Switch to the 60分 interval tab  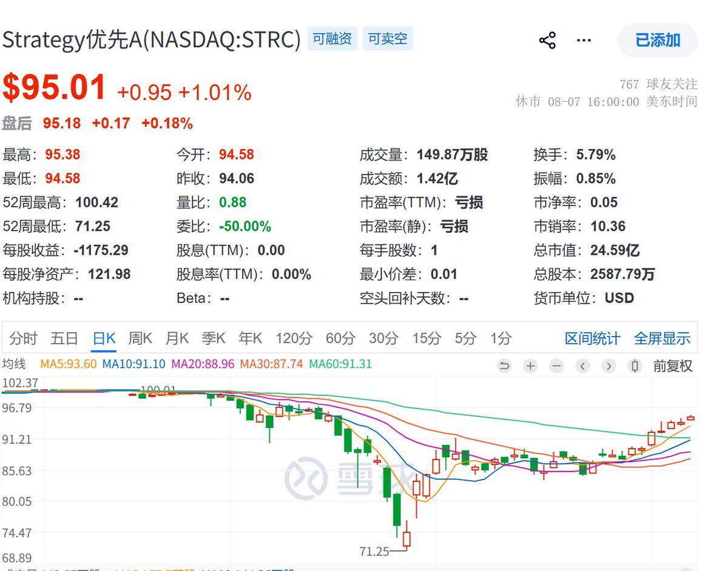[340, 338]
